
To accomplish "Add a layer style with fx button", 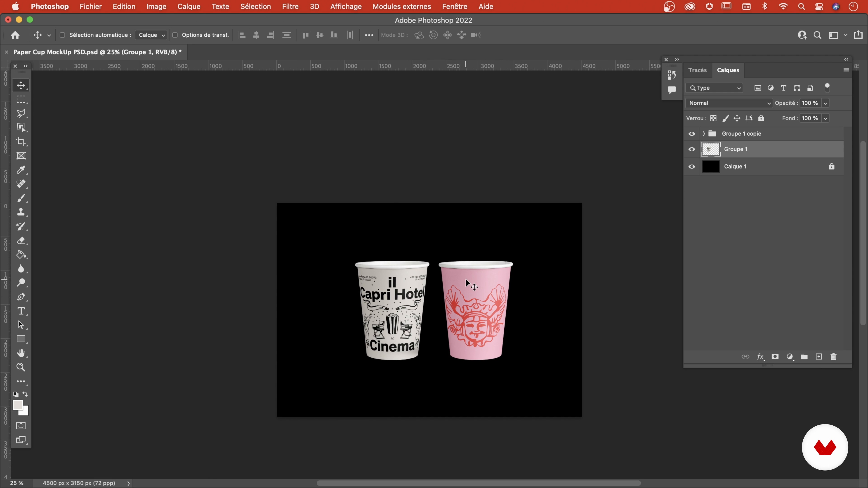I will pyautogui.click(x=760, y=357).
